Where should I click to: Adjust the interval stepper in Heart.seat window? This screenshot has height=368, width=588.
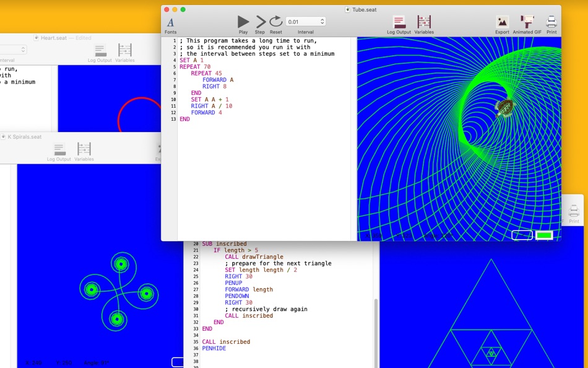click(23, 50)
